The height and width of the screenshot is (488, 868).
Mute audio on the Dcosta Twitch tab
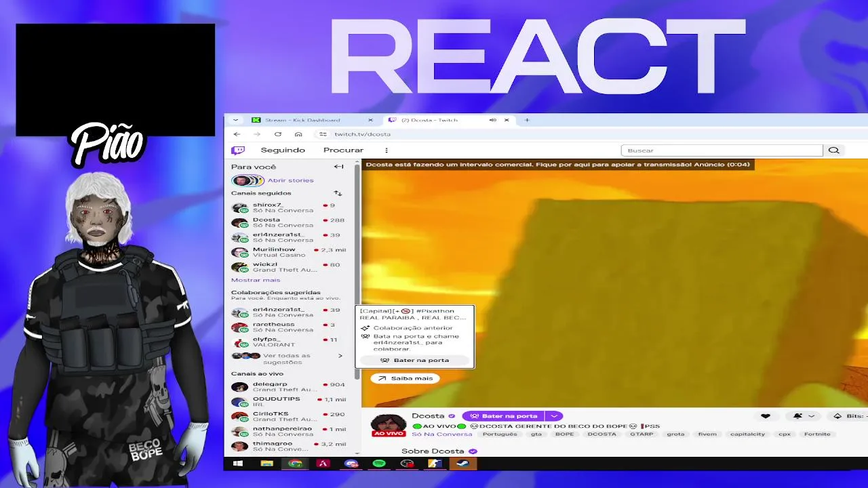pyautogui.click(x=493, y=120)
